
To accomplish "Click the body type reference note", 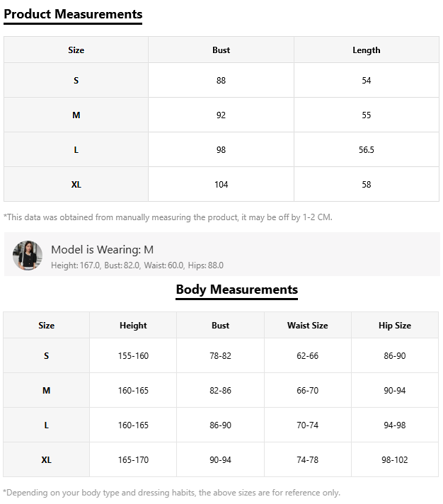I will point(172,493).
